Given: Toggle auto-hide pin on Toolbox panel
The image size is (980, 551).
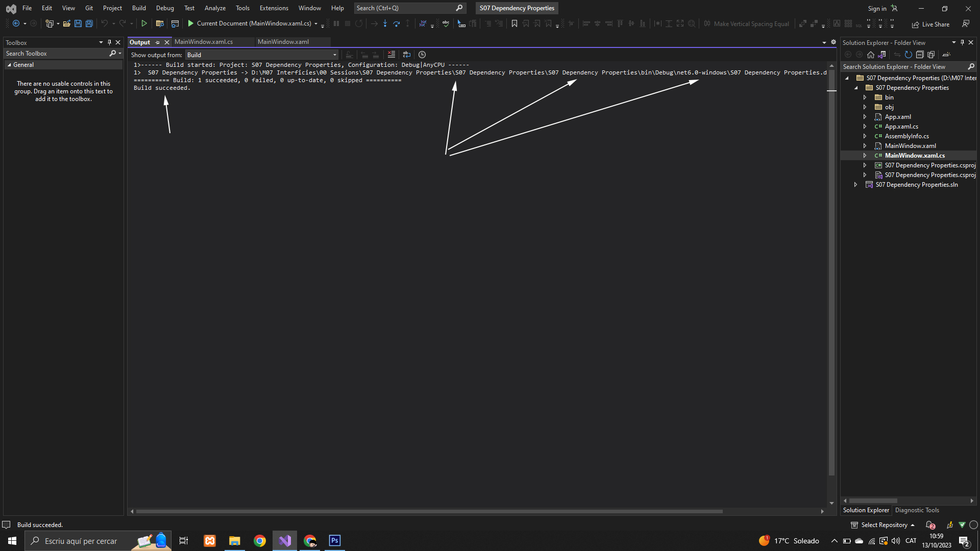Looking at the screenshot, I should coord(109,42).
